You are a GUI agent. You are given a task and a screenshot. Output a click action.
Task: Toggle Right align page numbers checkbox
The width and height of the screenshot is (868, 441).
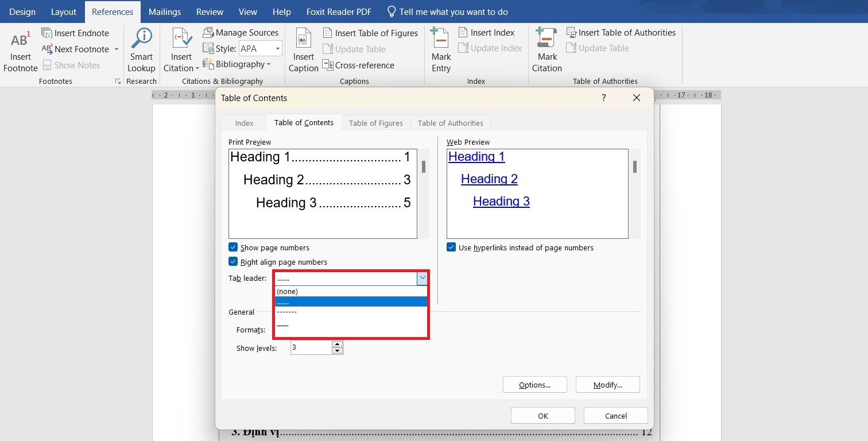[233, 262]
